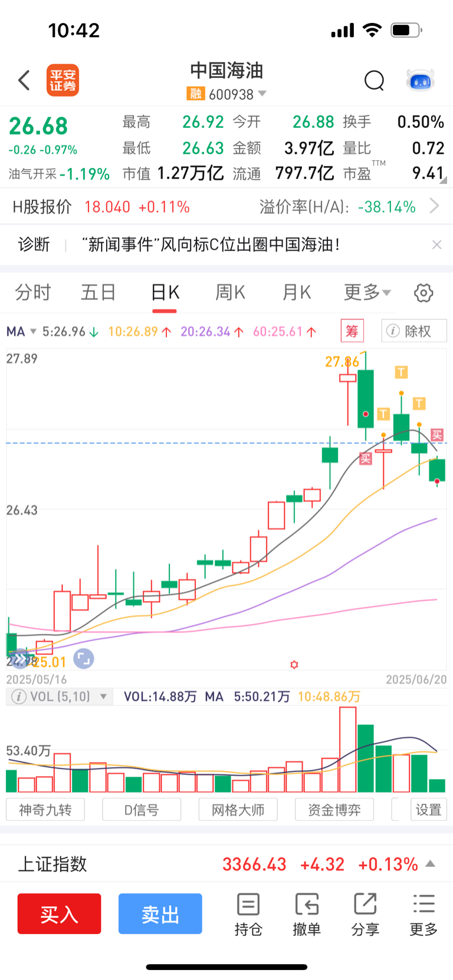Tap the 诊断 label
Image resolution: width=453 pixels, height=980 pixels.
[x=34, y=245]
